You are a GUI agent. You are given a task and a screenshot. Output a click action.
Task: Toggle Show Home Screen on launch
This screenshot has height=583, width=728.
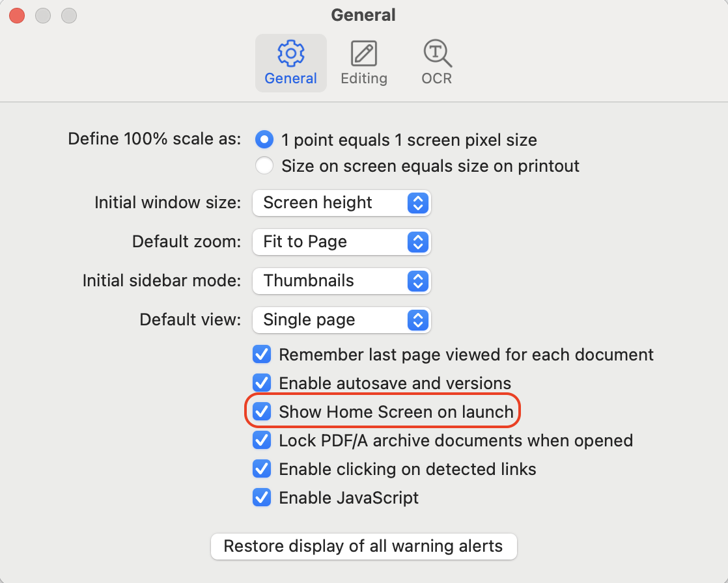tap(261, 411)
